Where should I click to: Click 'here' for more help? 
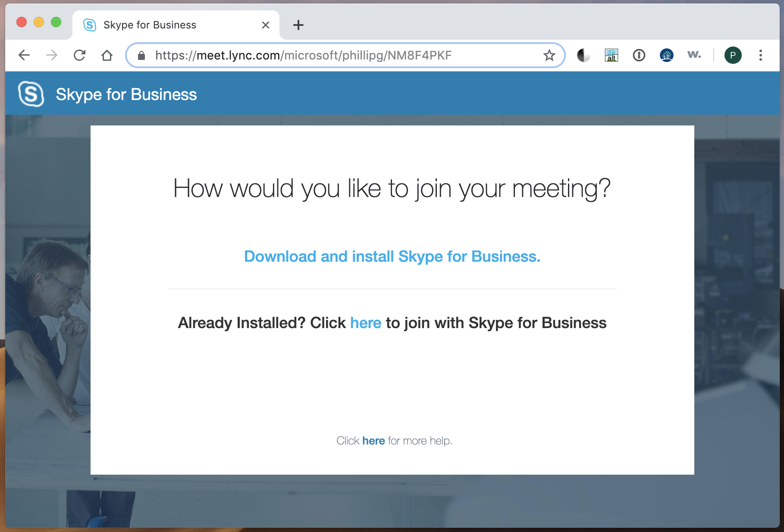tap(373, 441)
